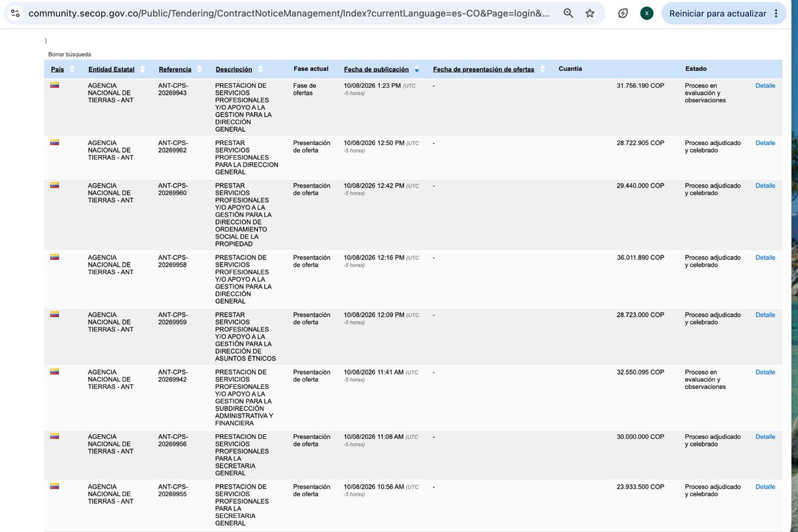Click sort arrows next to Fecha de presentación de ofertas
Screen dimensions: 798x532
[x=542, y=69]
